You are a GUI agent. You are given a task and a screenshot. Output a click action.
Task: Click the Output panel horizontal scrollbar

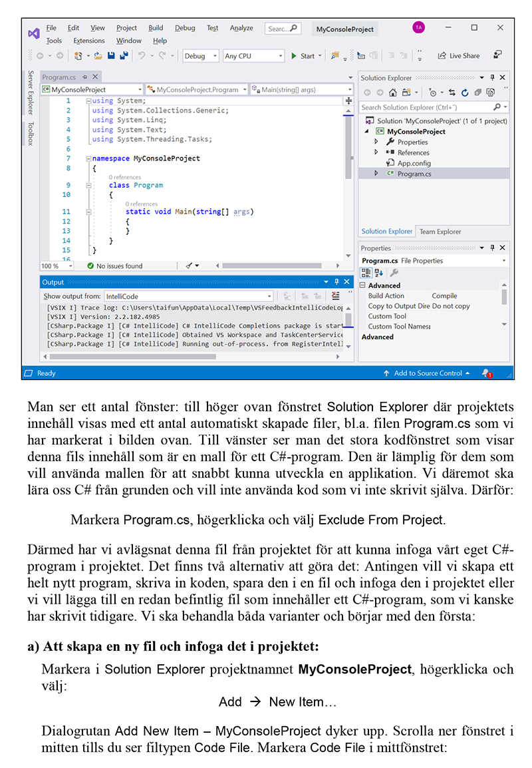[132, 357]
